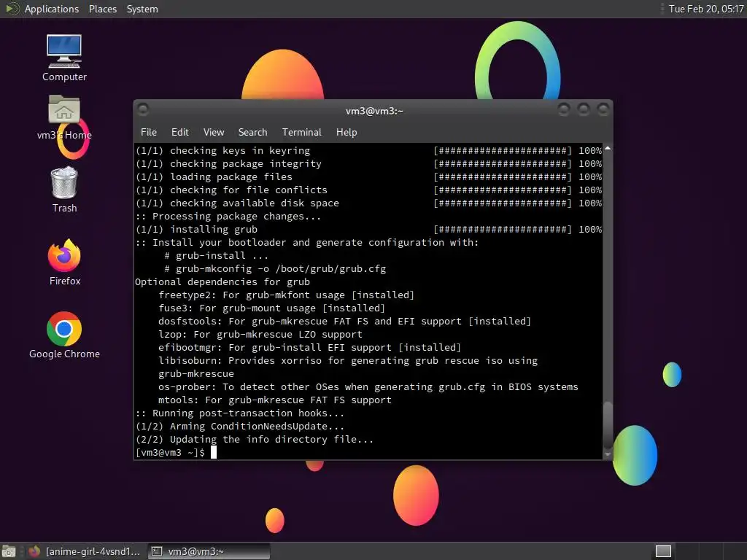Open the Computer desktop icon
The width and height of the screenshot is (747, 560).
(64, 58)
